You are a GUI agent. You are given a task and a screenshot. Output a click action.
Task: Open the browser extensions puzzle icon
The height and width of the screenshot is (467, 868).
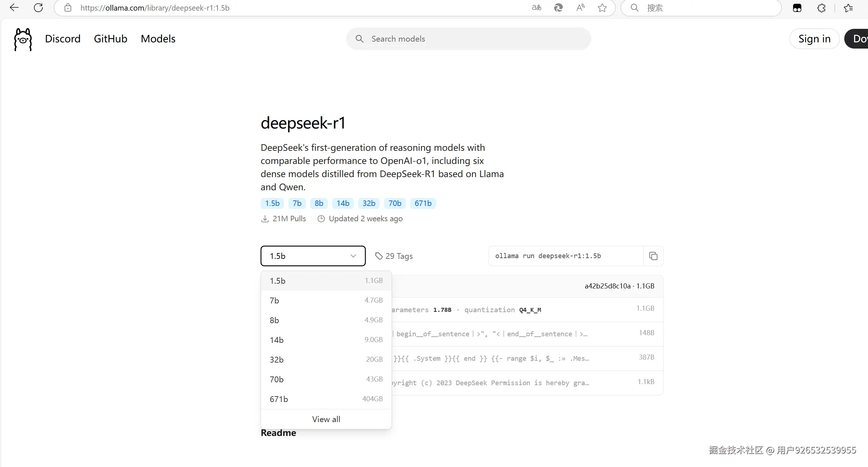(821, 8)
